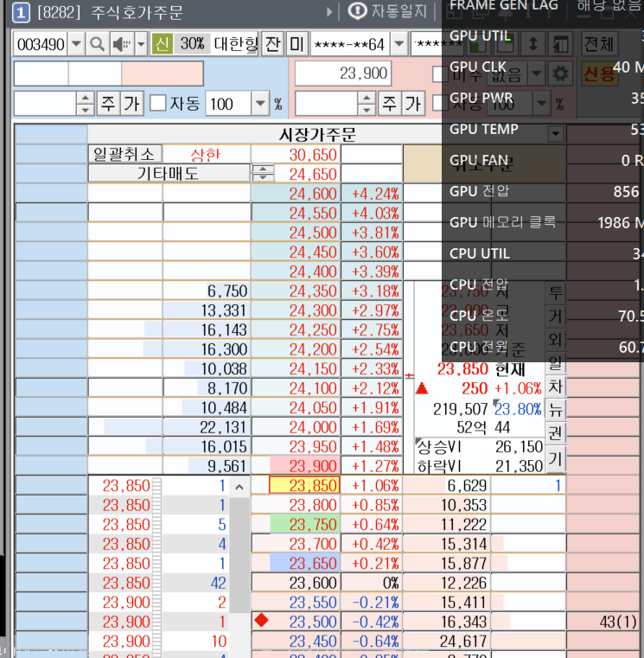
Task: Toggle the checkbox right of the 23,900 price field
Action: click(x=439, y=74)
